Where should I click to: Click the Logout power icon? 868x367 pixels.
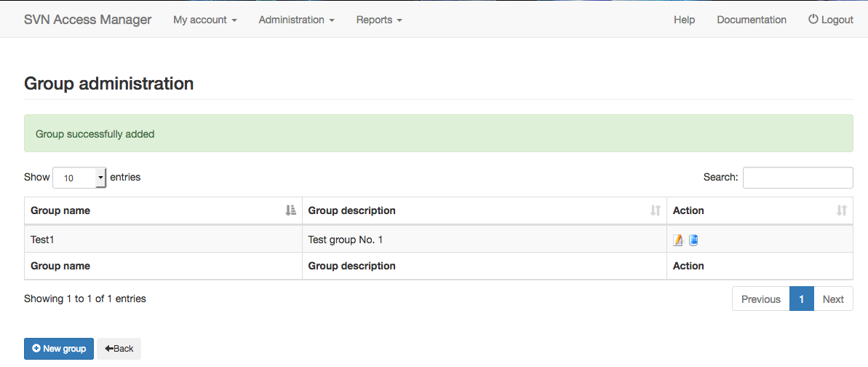point(813,20)
